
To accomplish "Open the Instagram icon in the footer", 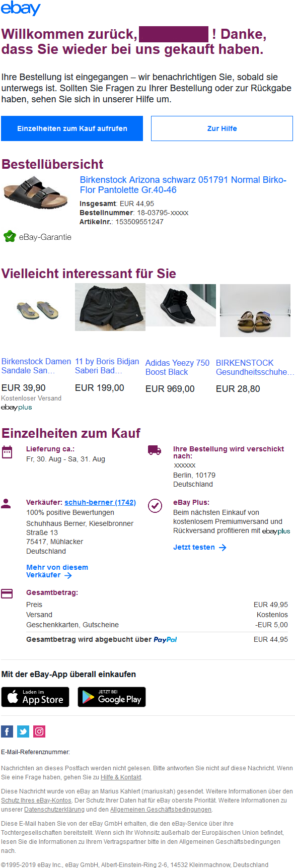I will tap(39, 731).
